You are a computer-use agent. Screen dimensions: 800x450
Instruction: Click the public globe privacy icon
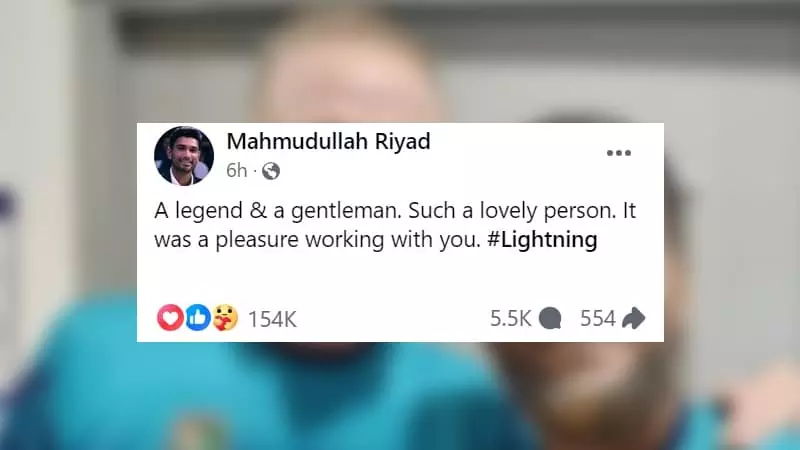(x=271, y=171)
